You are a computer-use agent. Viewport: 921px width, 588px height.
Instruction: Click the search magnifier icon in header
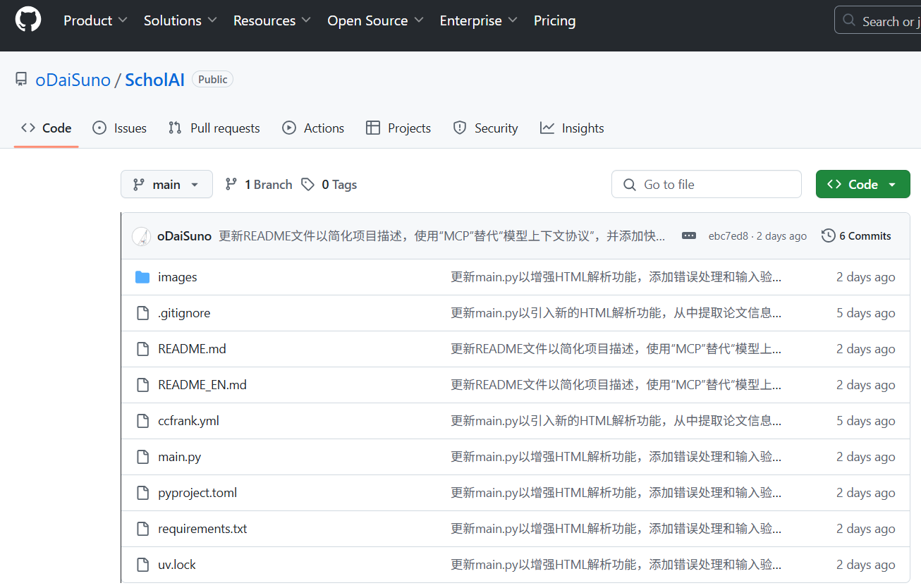[x=850, y=20]
